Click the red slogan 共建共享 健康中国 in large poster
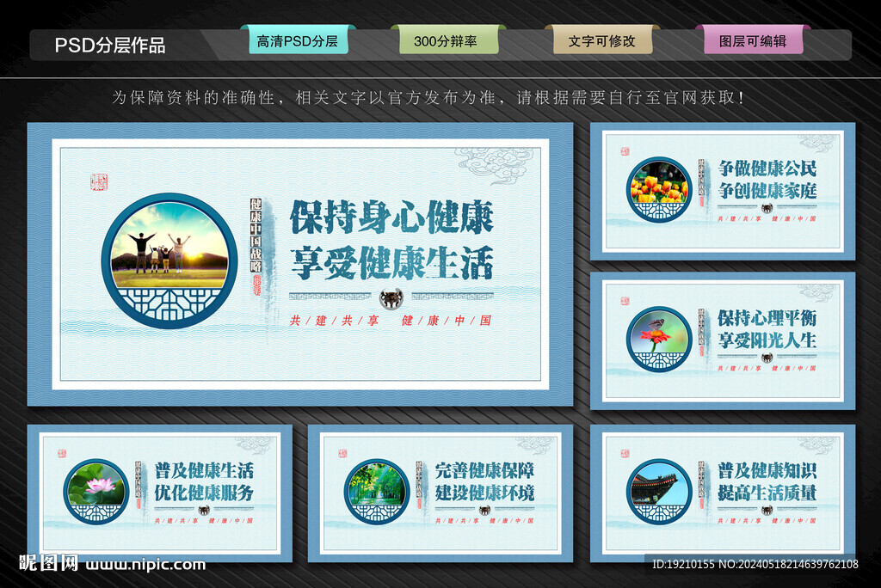 click(391, 321)
